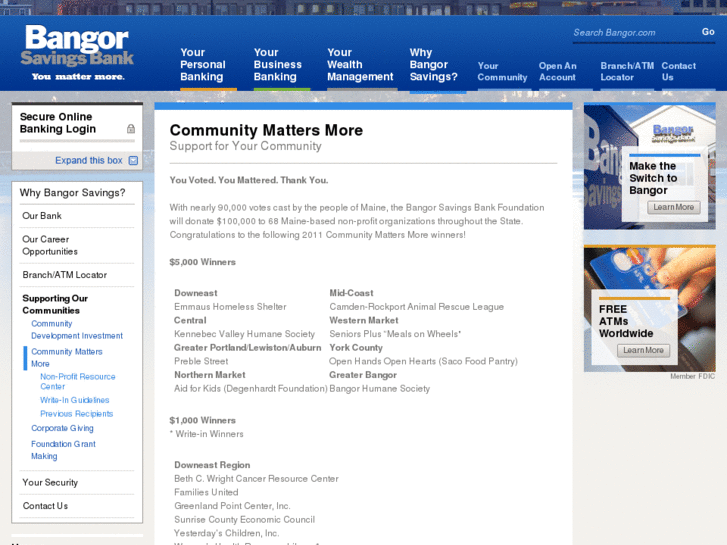Select Community Matters More sidebar link
Screen dimensions: 727x545
click(x=67, y=358)
